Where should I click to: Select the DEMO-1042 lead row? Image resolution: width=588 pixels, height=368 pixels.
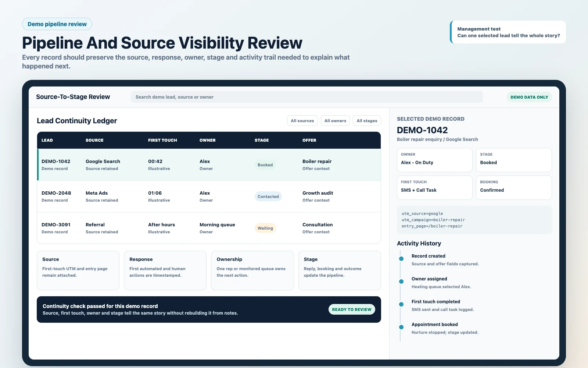[209, 164]
